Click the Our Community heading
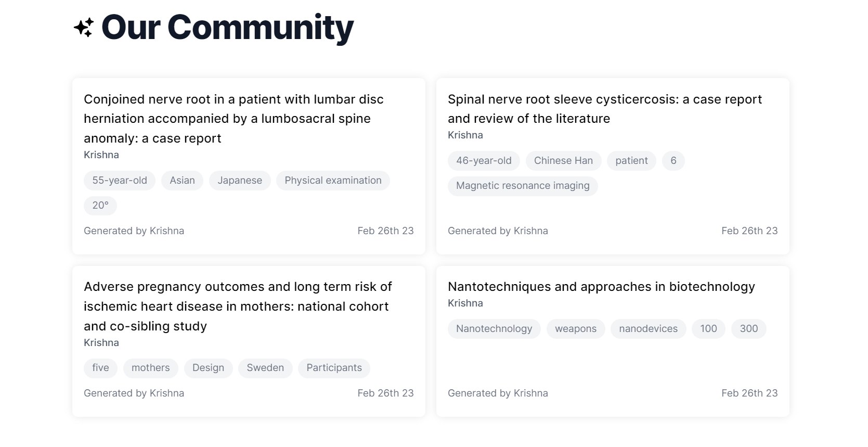Viewport: 868px width, 447px height. pos(227,28)
